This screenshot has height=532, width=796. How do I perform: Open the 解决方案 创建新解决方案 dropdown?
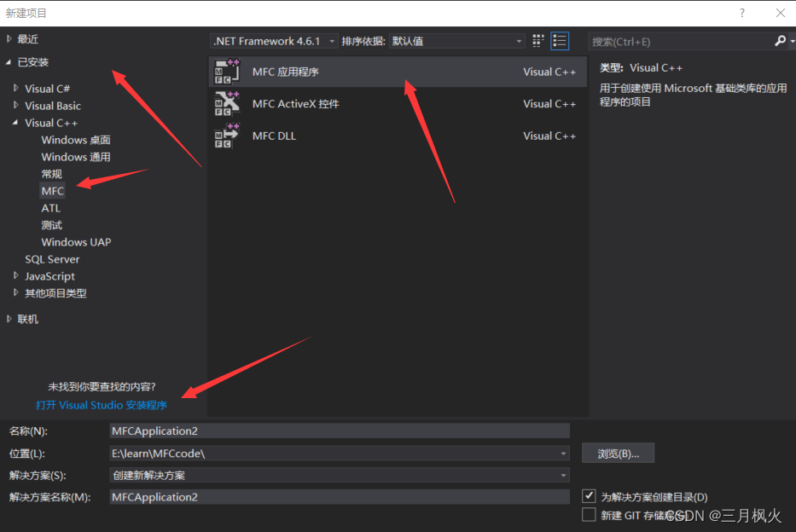click(340, 475)
